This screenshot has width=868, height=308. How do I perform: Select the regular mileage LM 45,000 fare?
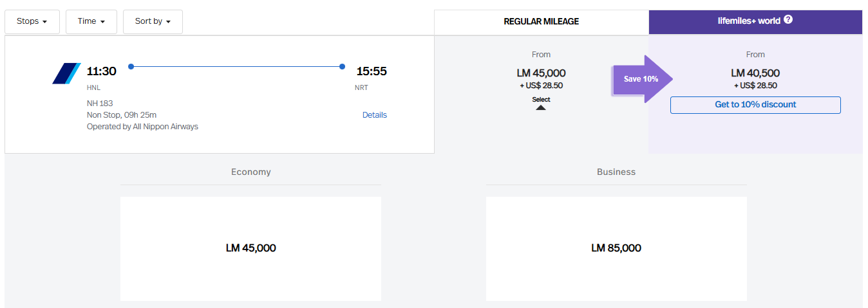pos(541,73)
